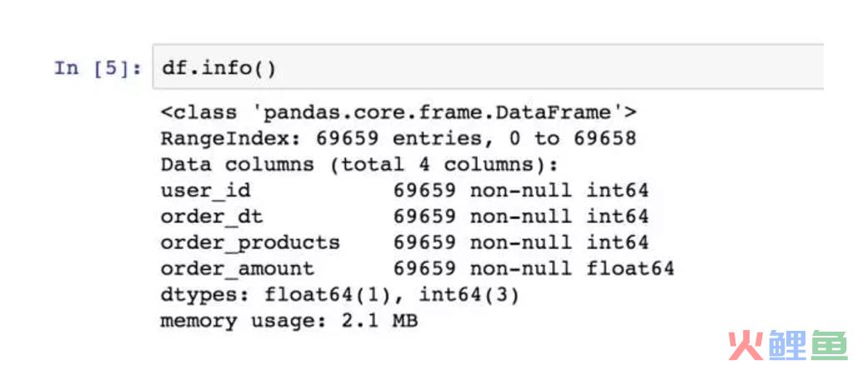Click float64 dtype in order_amount row
The width and height of the screenshot is (868, 365).
(630, 269)
